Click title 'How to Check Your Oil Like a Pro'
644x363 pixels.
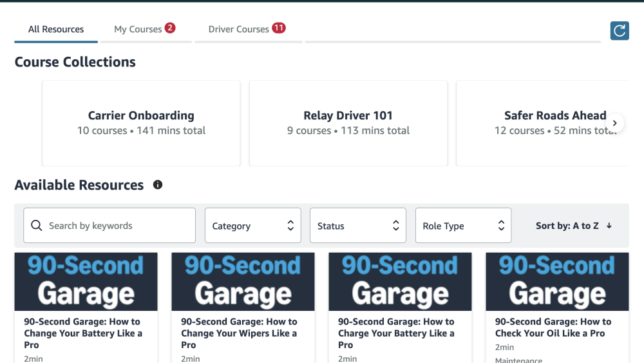click(x=553, y=328)
